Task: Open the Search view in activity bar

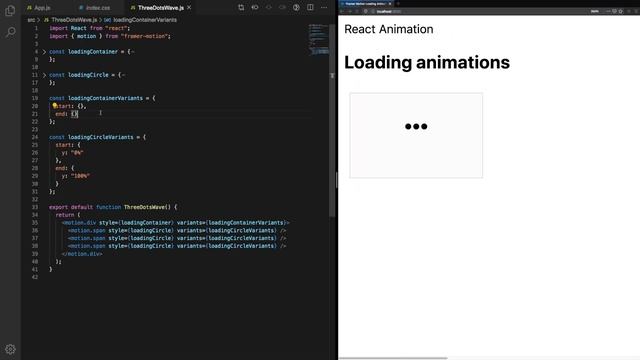Action: pyautogui.click(x=11, y=32)
